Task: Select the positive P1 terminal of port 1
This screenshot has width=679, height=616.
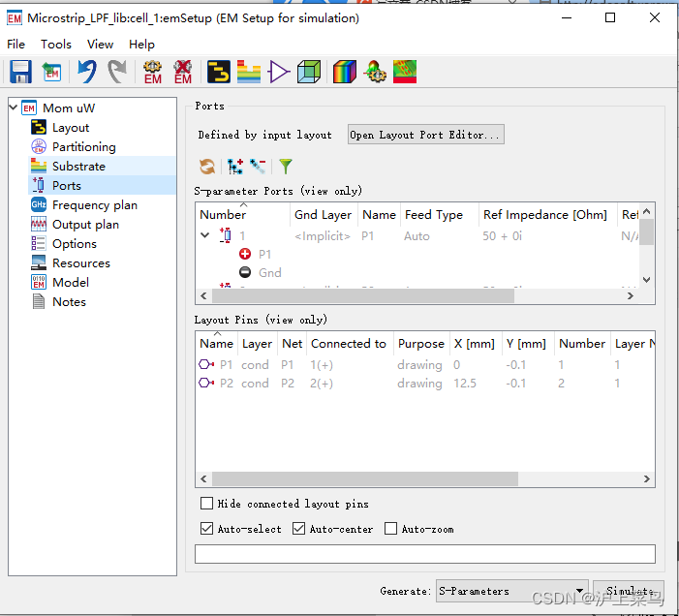Action: click(x=256, y=254)
